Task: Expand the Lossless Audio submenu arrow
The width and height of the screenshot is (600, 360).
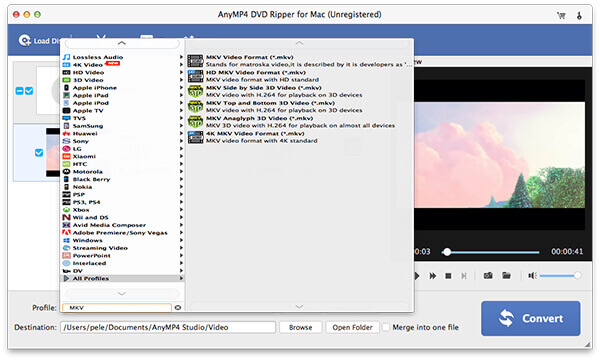Action: (181, 57)
